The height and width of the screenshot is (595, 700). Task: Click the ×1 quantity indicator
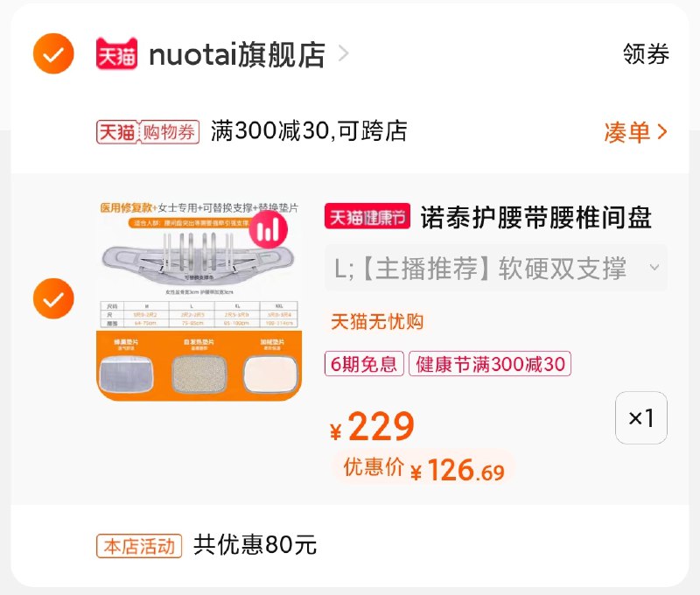coord(643,418)
